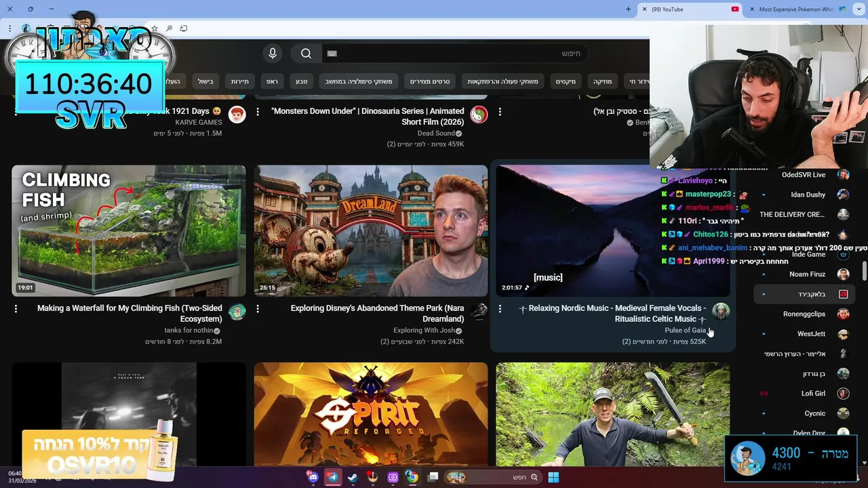Open the Windows Start menu
868x488 pixels.
coord(553,477)
